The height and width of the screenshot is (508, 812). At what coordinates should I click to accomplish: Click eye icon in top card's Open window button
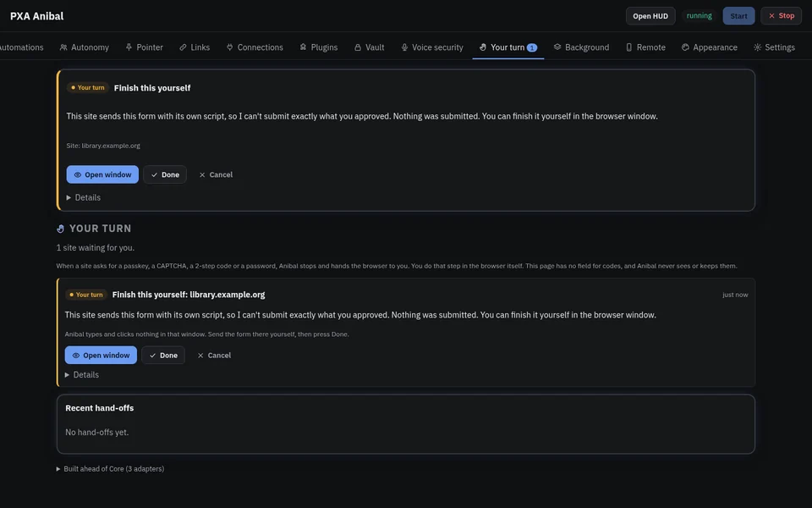click(x=78, y=174)
